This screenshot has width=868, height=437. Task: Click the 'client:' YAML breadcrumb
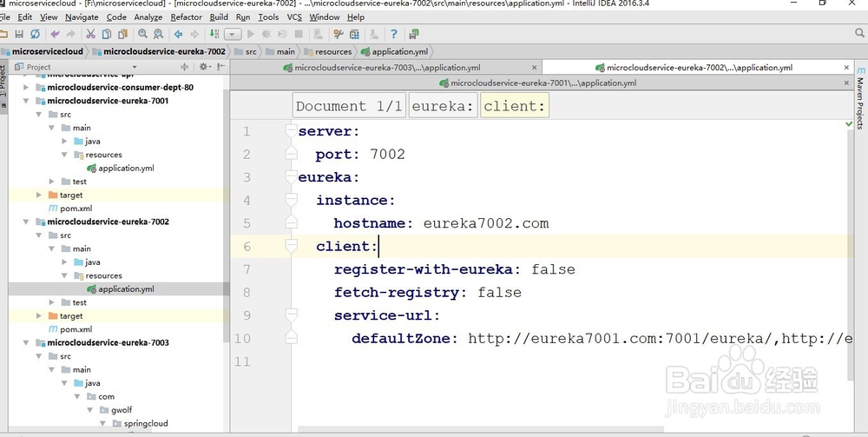point(514,106)
